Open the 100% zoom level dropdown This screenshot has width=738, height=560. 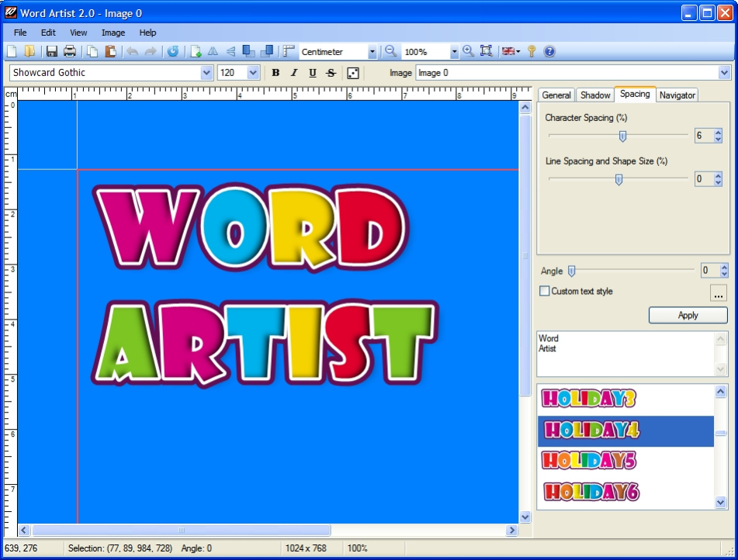454,52
